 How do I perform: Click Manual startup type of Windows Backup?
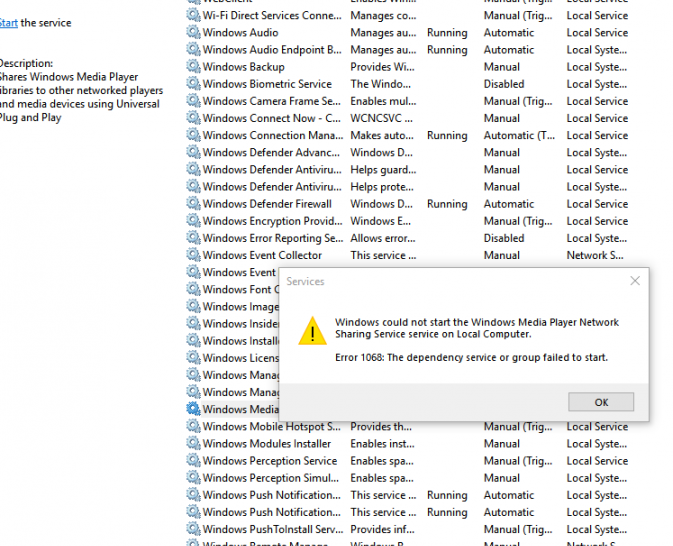[502, 67]
